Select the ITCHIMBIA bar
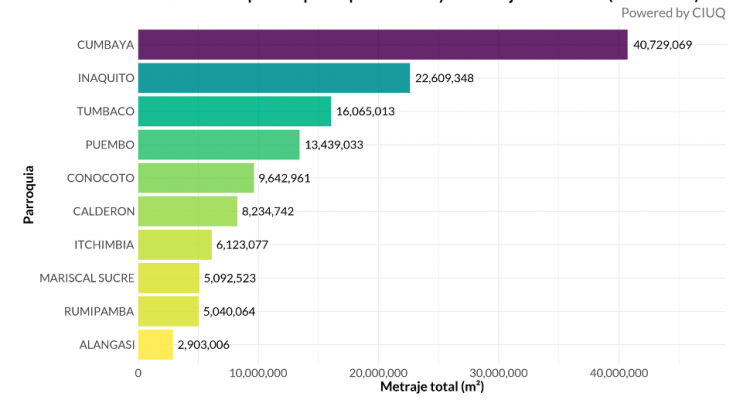Image resolution: width=750 pixels, height=400 pixels. click(x=175, y=244)
